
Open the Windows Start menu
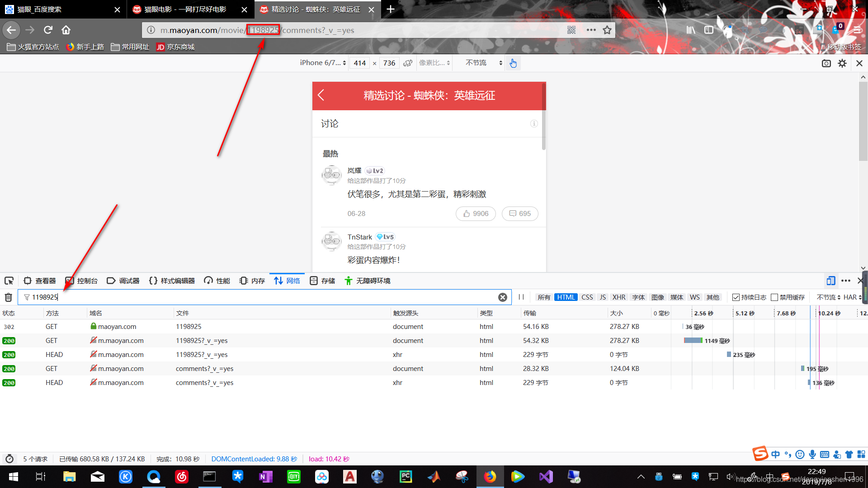point(14,477)
